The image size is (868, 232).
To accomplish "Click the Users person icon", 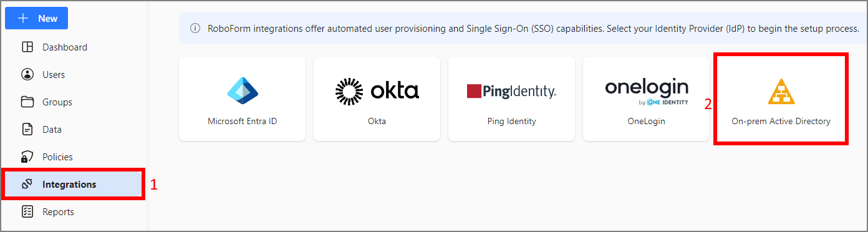I will pos(27,74).
